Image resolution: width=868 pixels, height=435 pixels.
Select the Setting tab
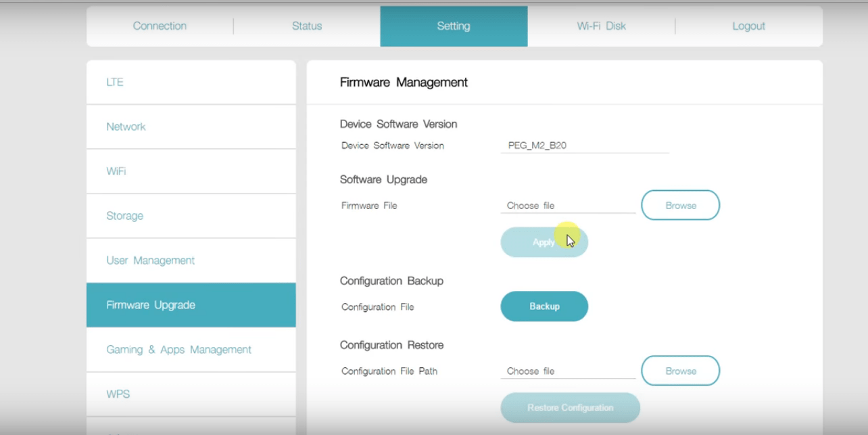(x=454, y=26)
